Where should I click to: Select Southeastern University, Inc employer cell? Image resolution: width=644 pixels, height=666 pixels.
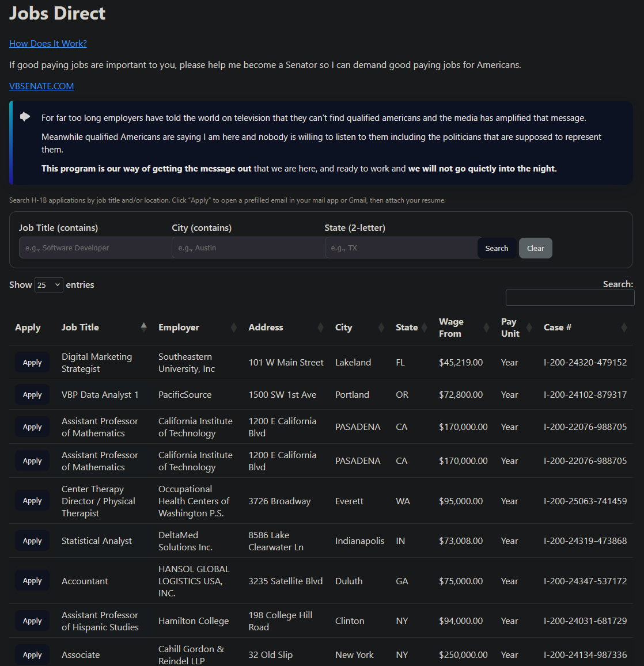point(187,362)
